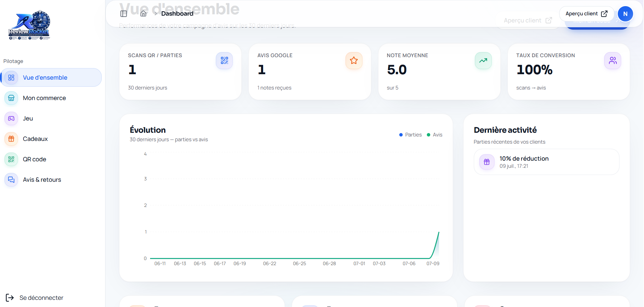The image size is (644, 307).
Task: Click the Cadeaux gift icon
Action: 11,139
